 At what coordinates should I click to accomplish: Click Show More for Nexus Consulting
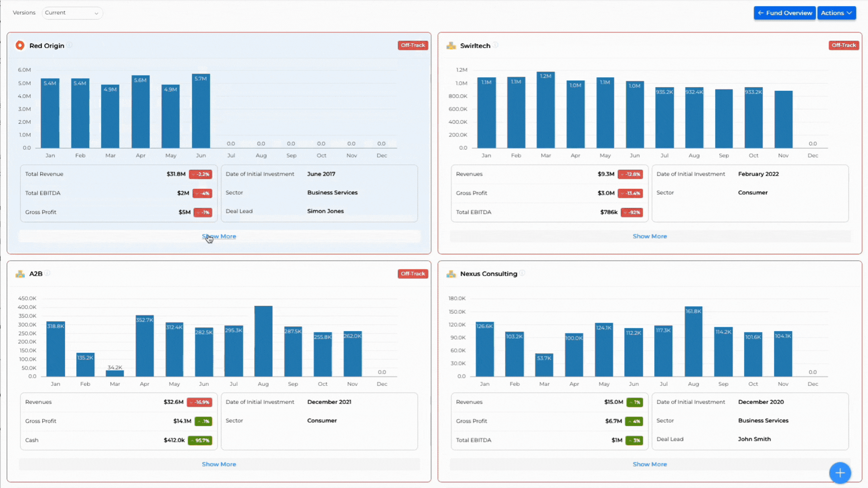click(650, 464)
